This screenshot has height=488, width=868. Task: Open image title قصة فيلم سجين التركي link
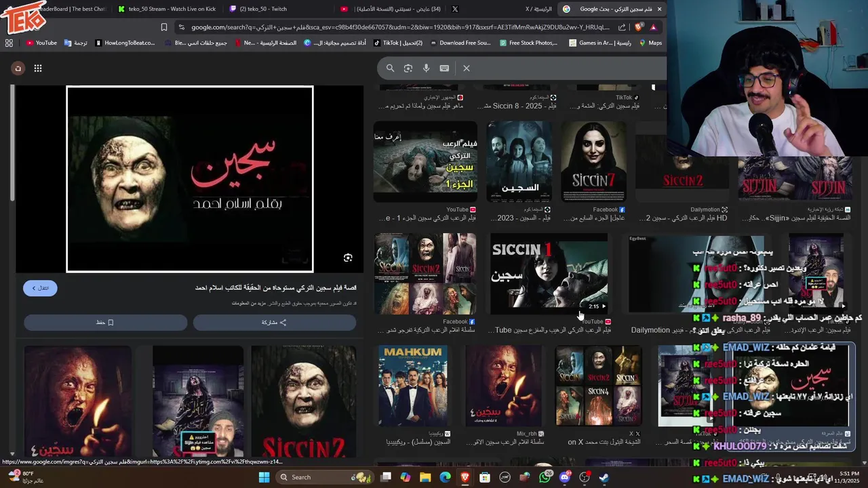pyautogui.click(x=277, y=288)
